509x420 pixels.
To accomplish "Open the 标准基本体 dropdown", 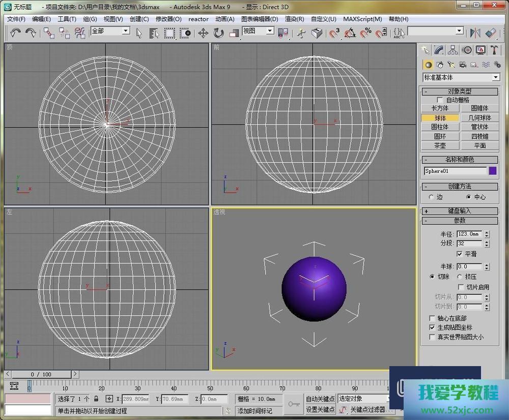I will click(x=461, y=77).
